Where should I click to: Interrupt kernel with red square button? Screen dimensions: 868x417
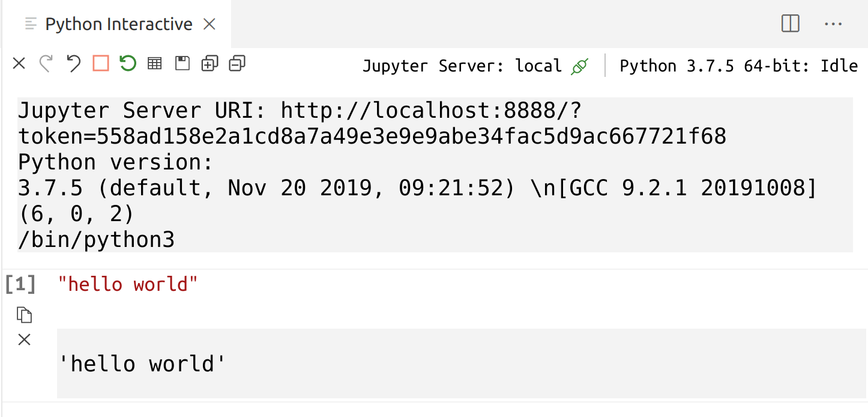point(101,63)
